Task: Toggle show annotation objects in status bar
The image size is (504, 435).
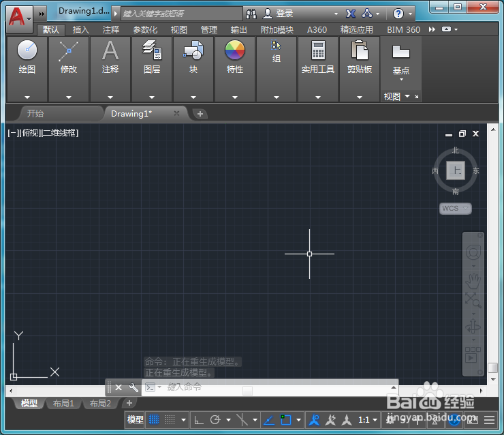Action: coord(314,419)
